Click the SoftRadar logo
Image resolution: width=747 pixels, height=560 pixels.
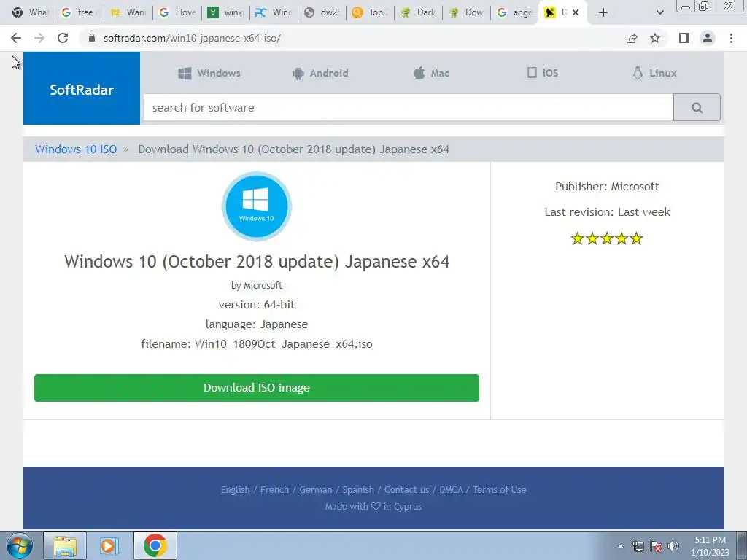82,88
